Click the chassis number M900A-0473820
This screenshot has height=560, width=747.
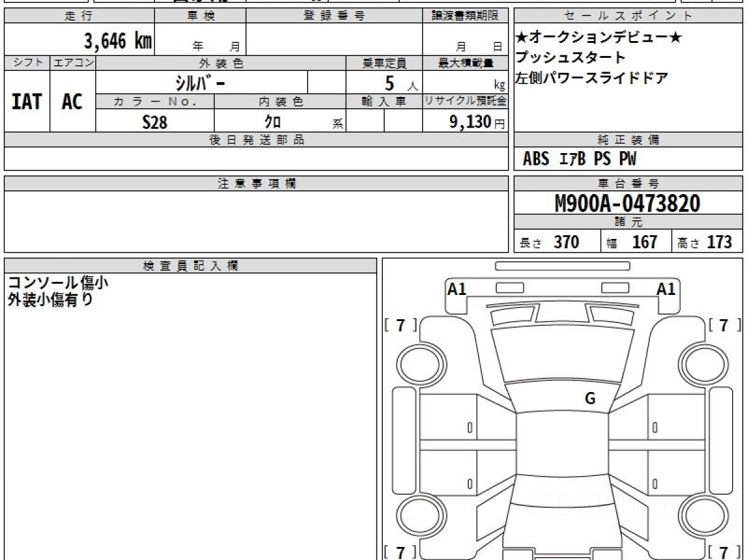click(627, 203)
